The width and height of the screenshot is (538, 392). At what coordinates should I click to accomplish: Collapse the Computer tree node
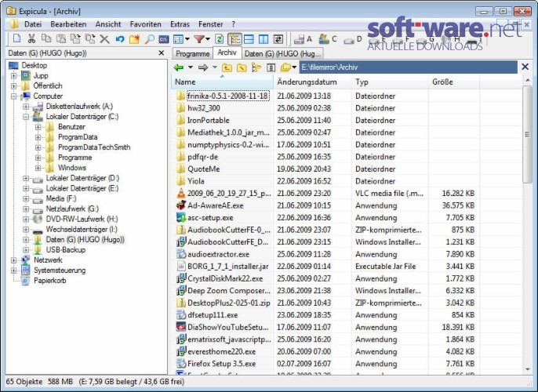pyautogui.click(x=14, y=96)
